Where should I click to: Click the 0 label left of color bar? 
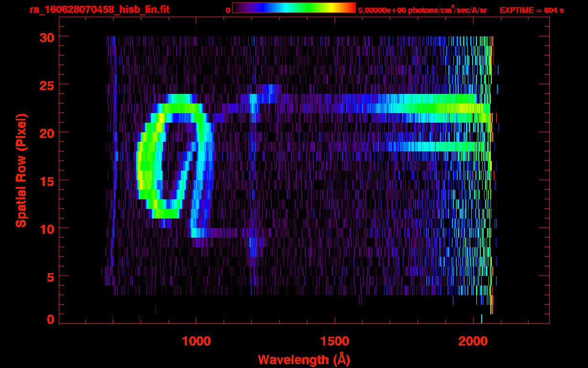point(228,10)
